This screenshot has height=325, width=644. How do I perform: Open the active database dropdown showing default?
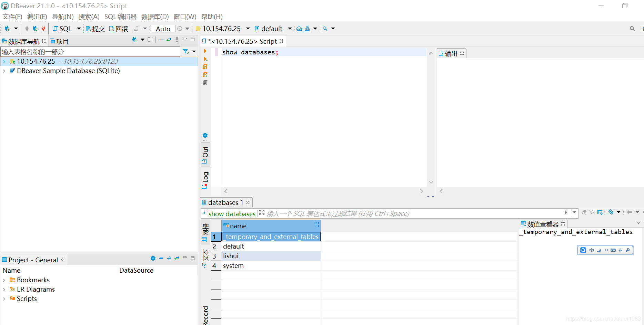[273, 29]
